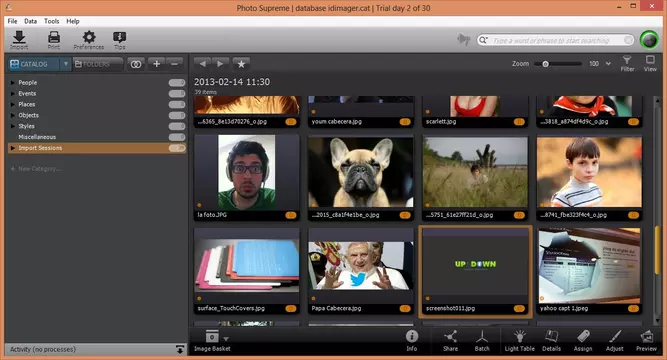The image size is (667, 360).
Task: Open the Data menu
Action: click(x=30, y=21)
